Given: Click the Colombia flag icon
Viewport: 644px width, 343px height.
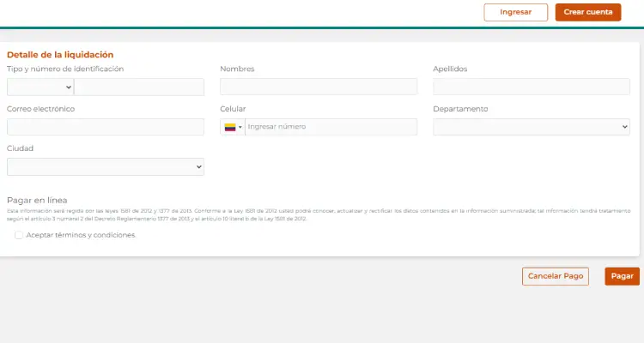Looking at the screenshot, I should pos(229,127).
